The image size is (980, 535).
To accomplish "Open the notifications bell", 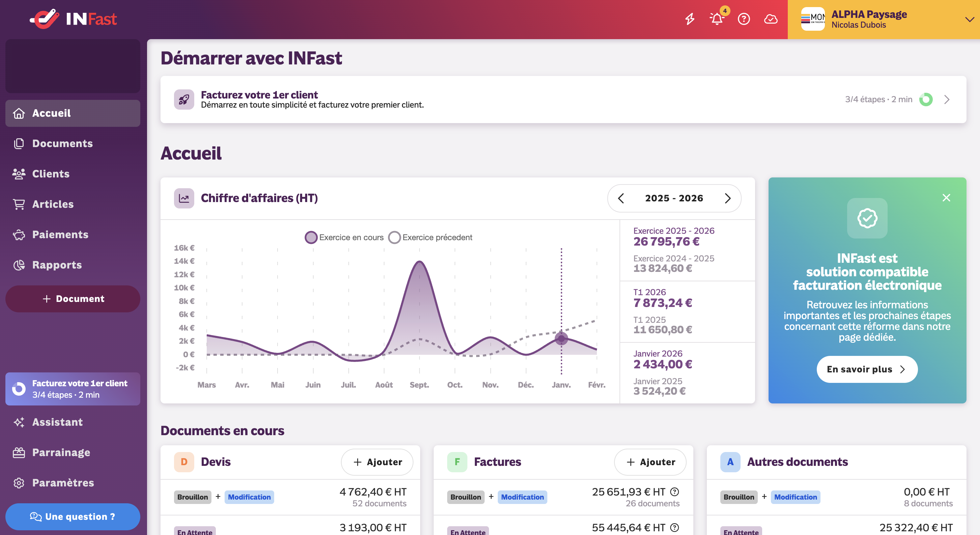I will tap(717, 19).
